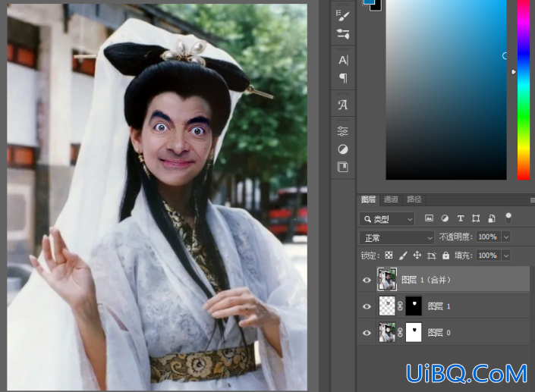Image resolution: width=535 pixels, height=392 pixels.
Task: Select the foreground blue color swatch
Action: click(368, 2)
